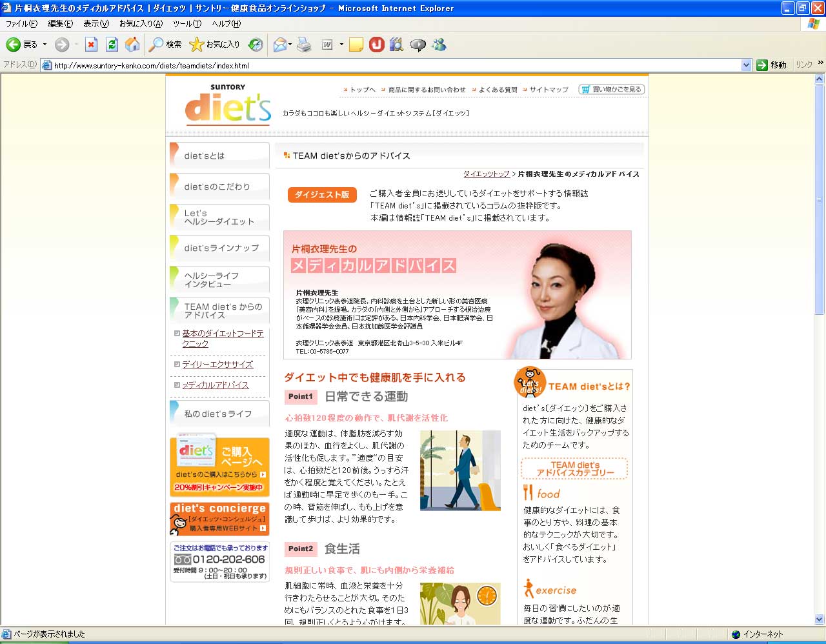
Task: Open the History toolbar icon
Action: tap(256, 45)
